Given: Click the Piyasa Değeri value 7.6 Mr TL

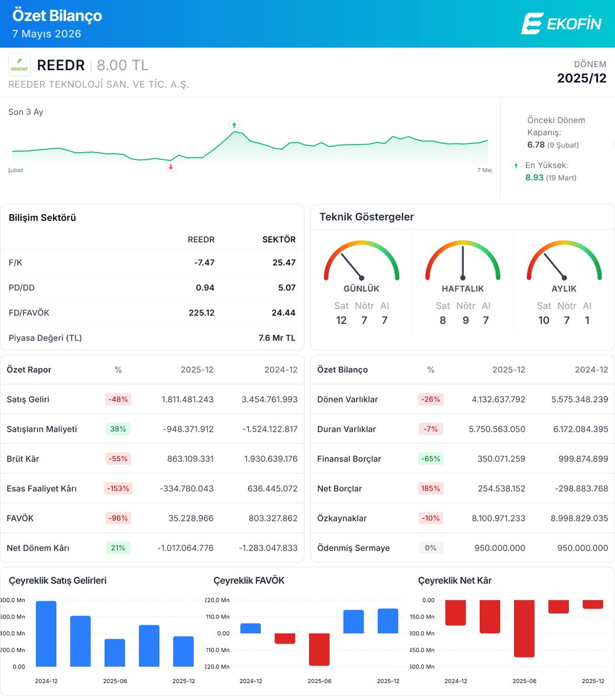Looking at the screenshot, I should point(278,338).
